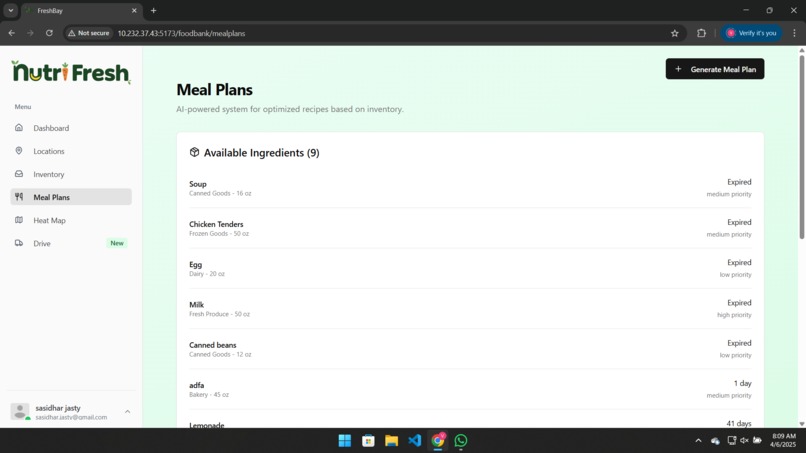
Task: Click the Egg ingredient name
Action: [195, 264]
